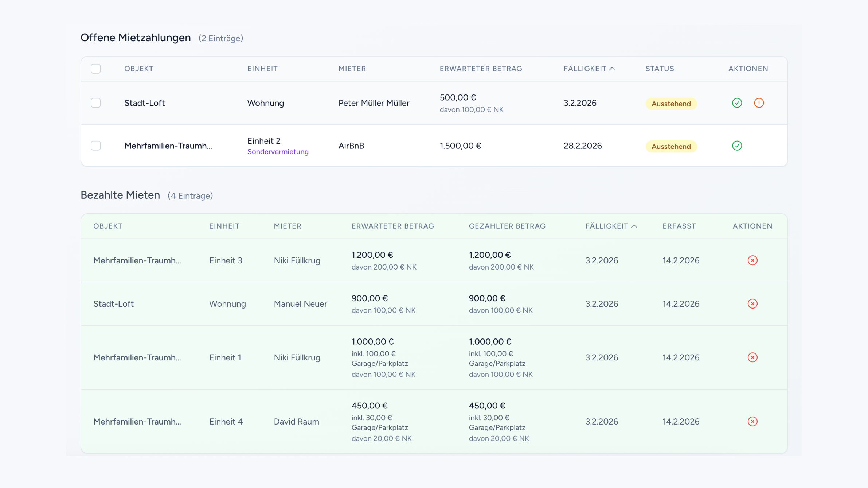Click the Mieter header in open payments

pos(352,69)
